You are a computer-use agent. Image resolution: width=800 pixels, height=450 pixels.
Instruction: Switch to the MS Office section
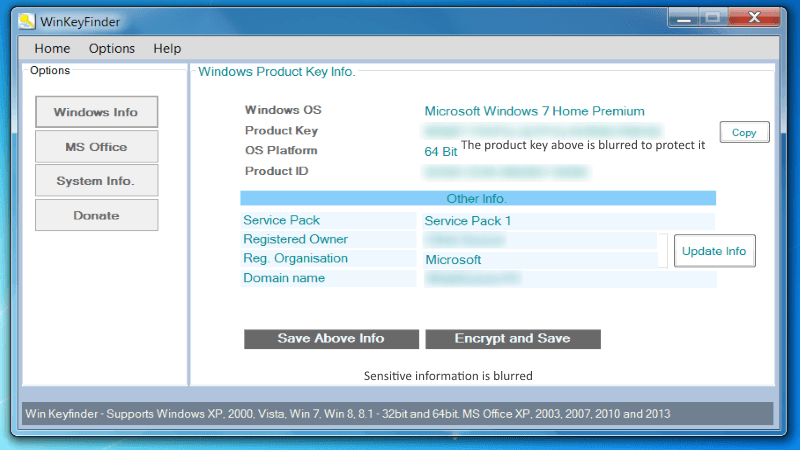click(x=96, y=147)
